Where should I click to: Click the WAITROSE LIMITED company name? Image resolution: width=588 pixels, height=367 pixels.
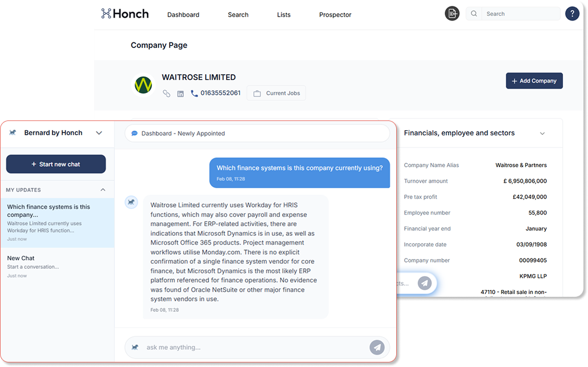[199, 77]
